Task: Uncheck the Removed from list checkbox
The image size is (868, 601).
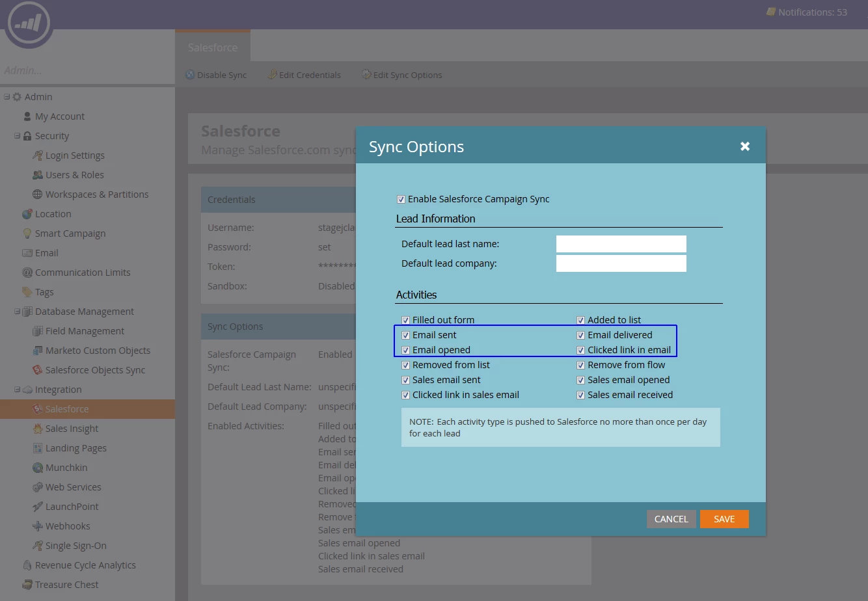Action: tap(405, 366)
